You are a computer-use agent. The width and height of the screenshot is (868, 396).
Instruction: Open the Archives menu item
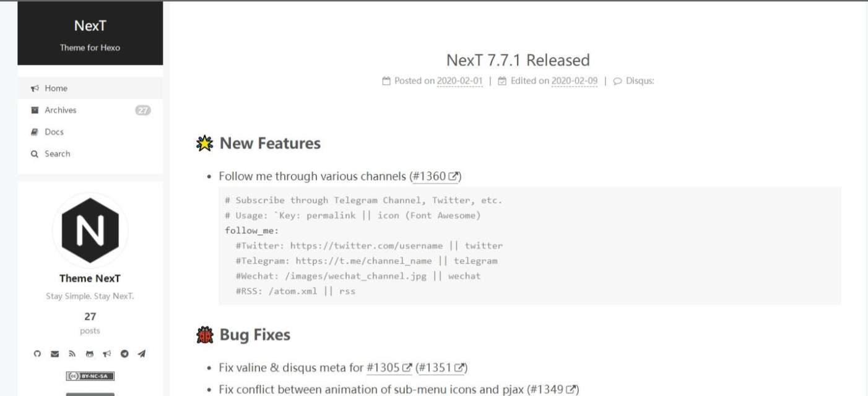click(x=60, y=110)
